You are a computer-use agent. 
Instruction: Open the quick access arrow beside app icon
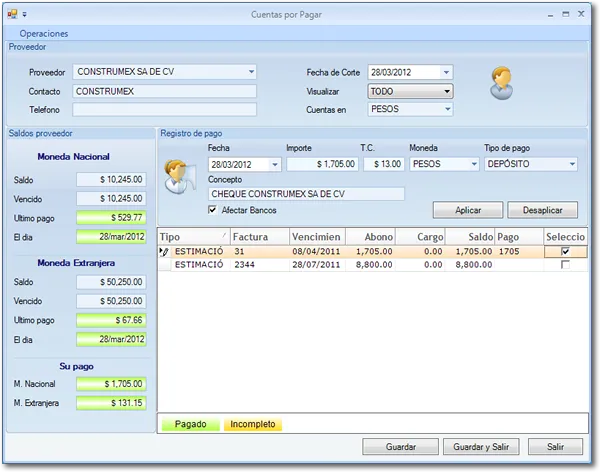(24, 15)
